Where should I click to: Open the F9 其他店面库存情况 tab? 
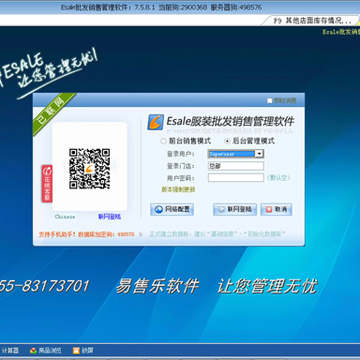[312, 21]
